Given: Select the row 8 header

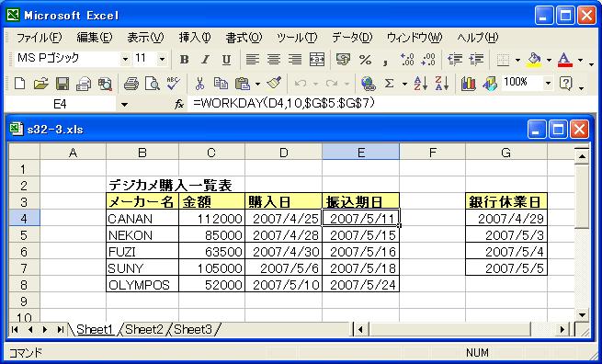Looking at the screenshot, I should click(24, 285).
